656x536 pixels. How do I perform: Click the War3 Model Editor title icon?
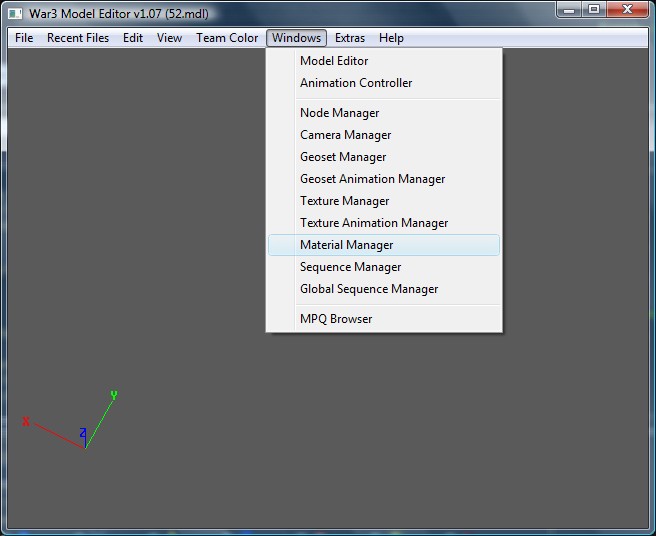click(15, 14)
